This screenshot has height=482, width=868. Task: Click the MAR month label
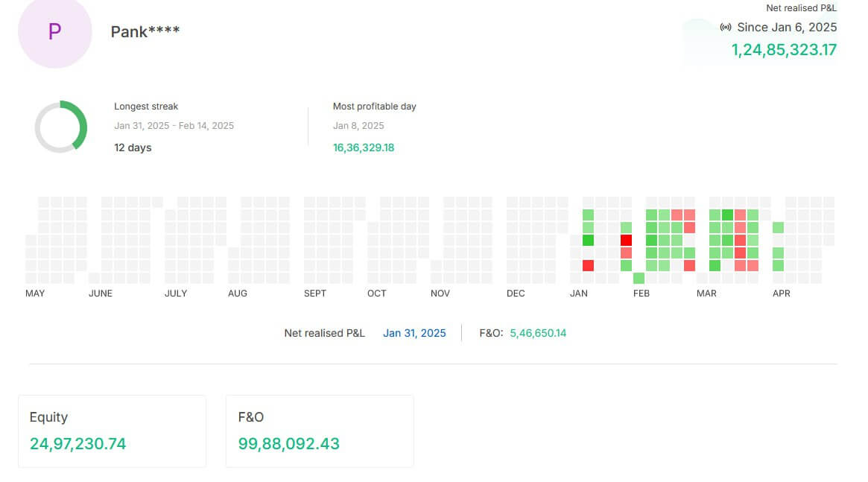pyautogui.click(x=706, y=294)
